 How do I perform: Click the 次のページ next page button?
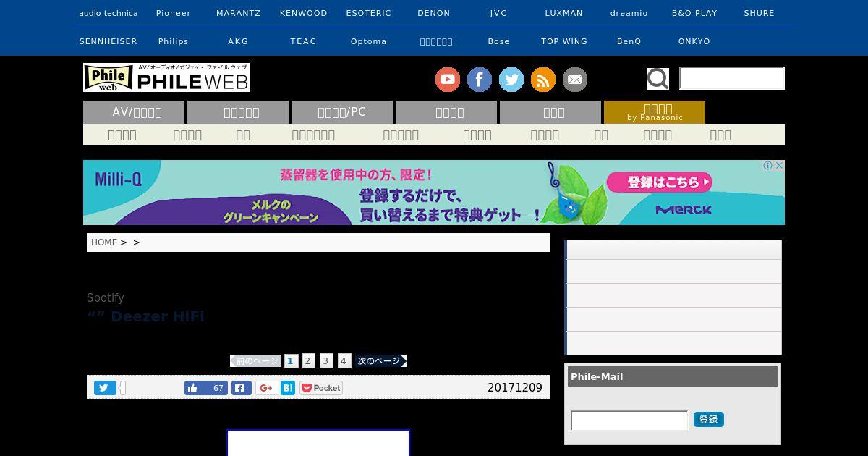[381, 360]
